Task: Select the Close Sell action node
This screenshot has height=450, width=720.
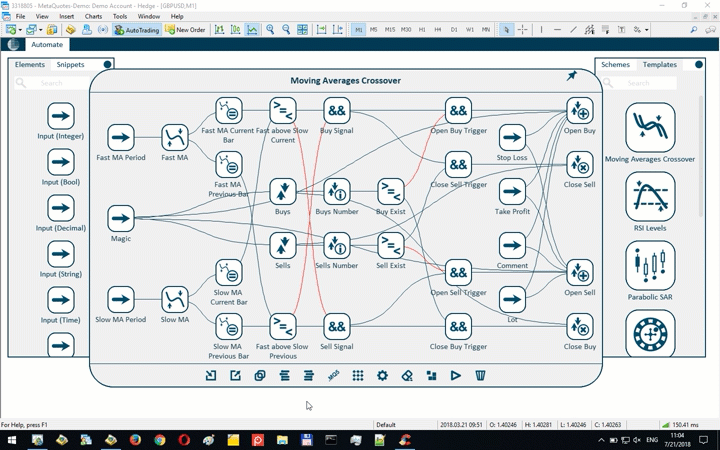Action: coord(579,164)
